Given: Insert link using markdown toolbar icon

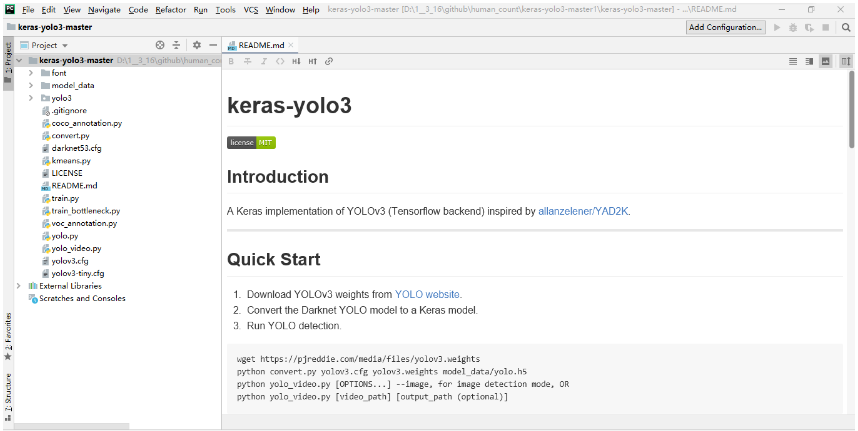Looking at the screenshot, I should click(329, 61).
